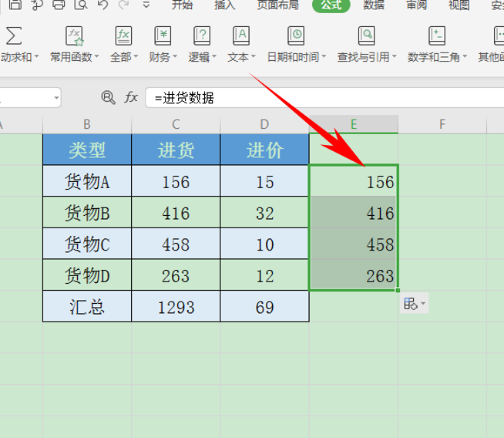Image resolution: width=504 pixels, height=438 pixels.
Task: Click the 全部 all functions fx icon
Action: click(x=123, y=35)
